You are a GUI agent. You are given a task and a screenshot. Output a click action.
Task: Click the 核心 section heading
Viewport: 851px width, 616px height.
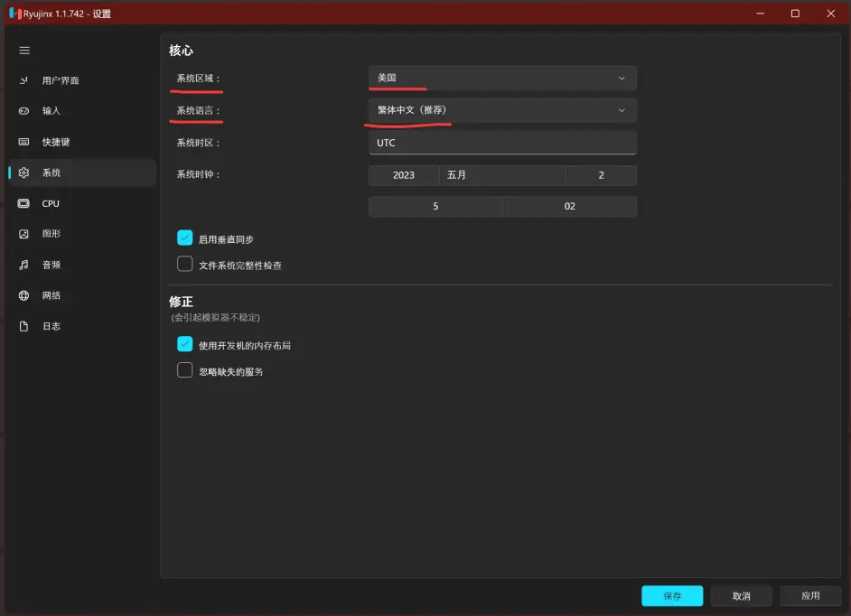(x=181, y=51)
